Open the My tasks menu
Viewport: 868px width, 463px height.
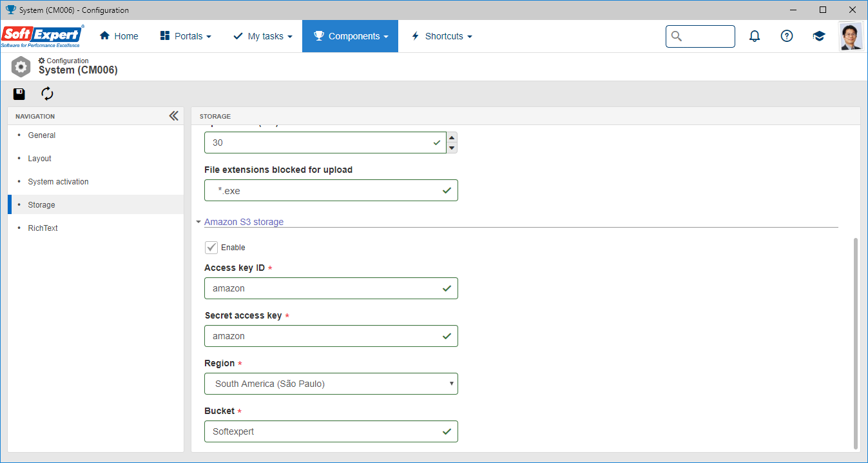coord(263,36)
